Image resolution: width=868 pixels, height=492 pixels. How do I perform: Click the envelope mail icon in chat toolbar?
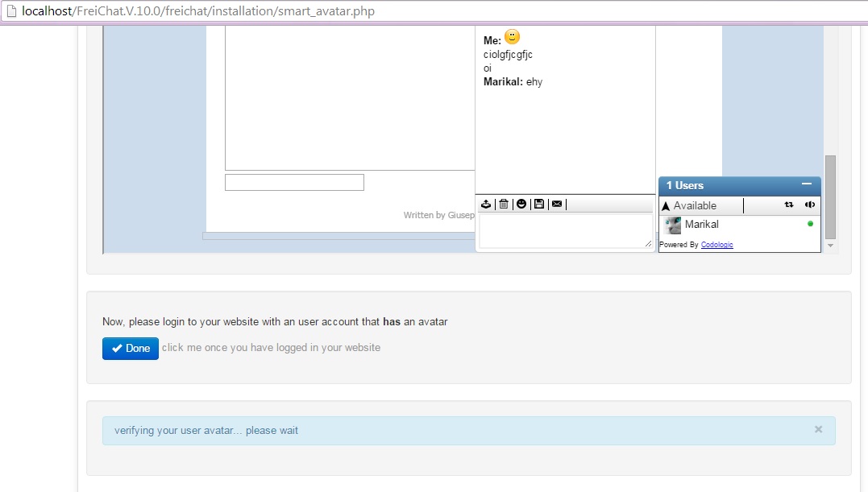pyautogui.click(x=557, y=204)
